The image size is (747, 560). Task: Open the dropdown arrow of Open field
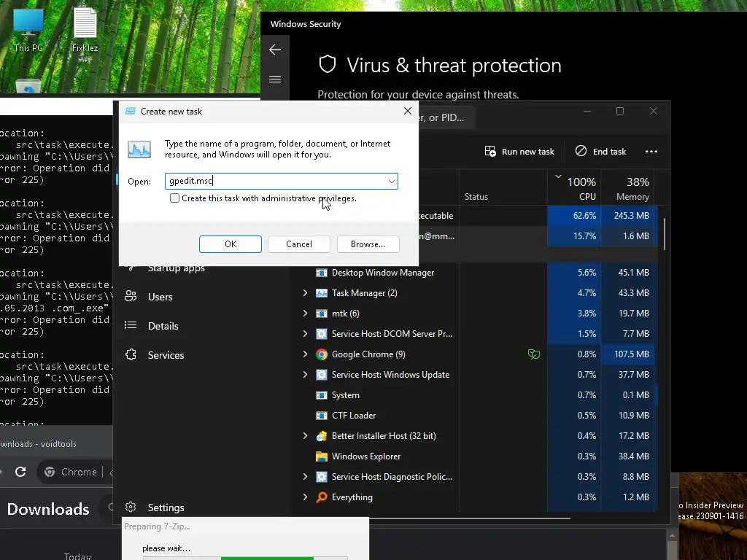[391, 181]
